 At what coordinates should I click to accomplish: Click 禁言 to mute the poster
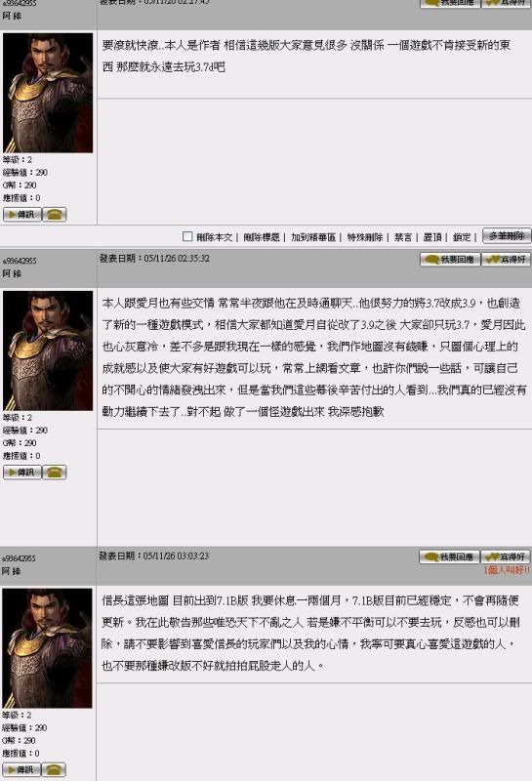coord(403,237)
